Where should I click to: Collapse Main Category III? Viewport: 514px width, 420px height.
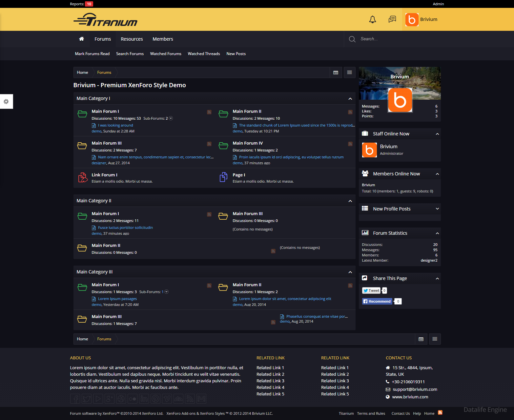tap(350, 272)
